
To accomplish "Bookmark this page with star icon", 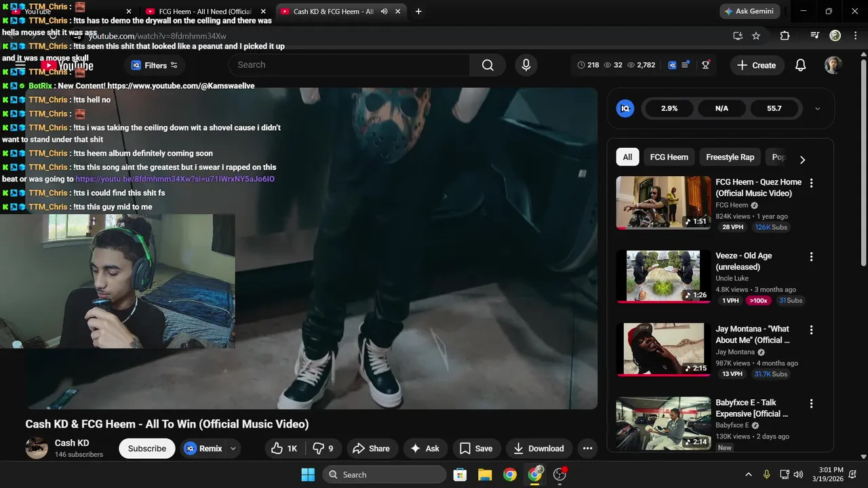I will (756, 36).
